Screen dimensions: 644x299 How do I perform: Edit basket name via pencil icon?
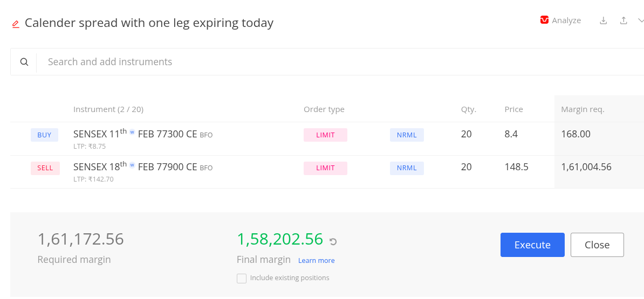[16, 24]
